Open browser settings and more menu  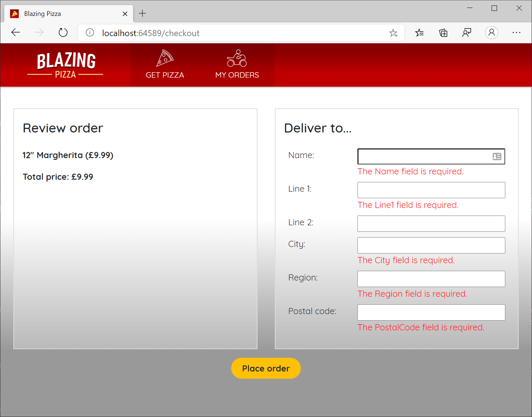click(x=516, y=33)
